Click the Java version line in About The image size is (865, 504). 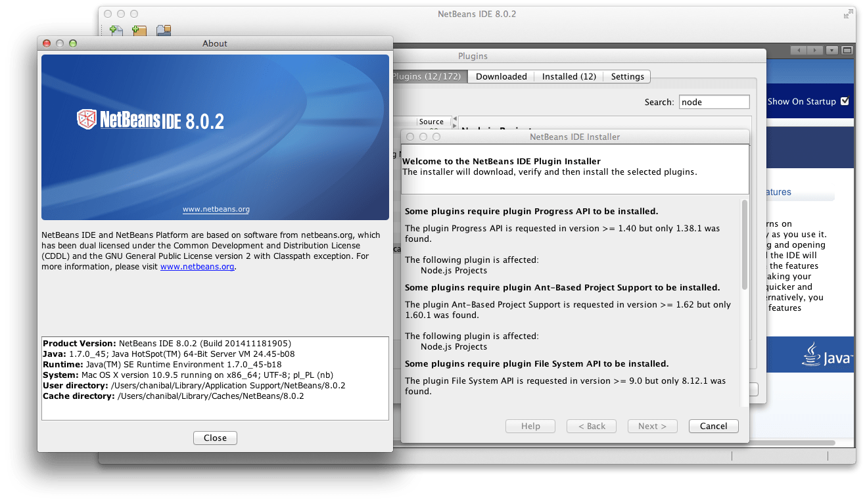(168, 354)
